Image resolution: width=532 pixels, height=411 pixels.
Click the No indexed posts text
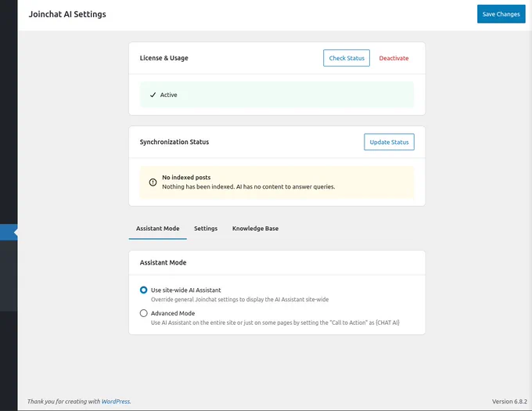186,177
